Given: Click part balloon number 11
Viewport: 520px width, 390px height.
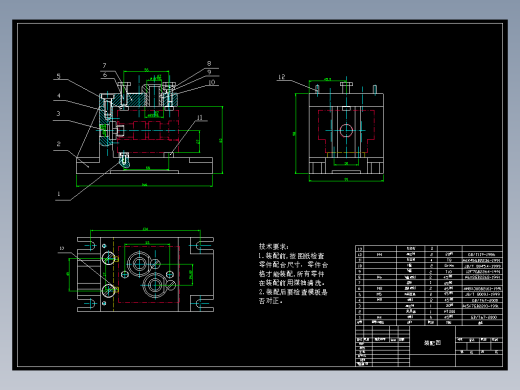Looking at the screenshot, I should 200,117.
